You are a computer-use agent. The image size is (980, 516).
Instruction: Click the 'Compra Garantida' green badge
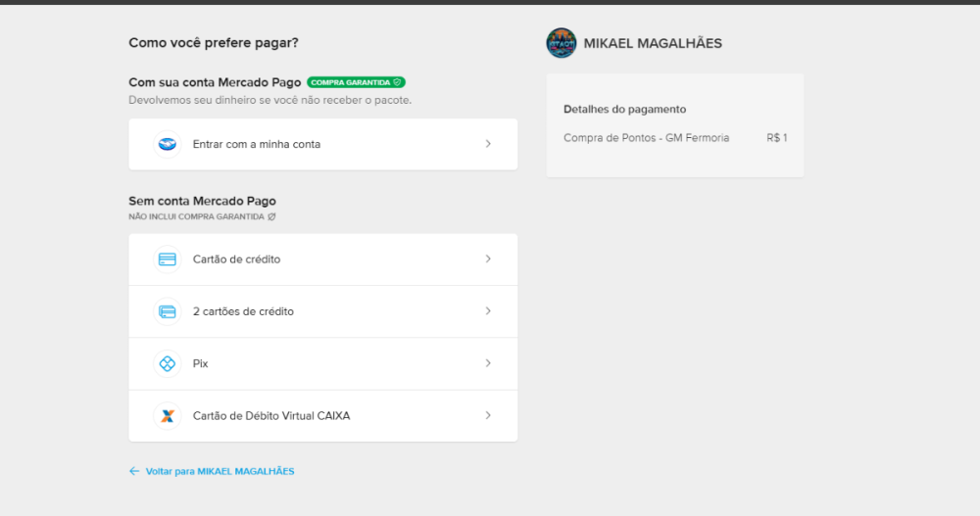click(350, 83)
